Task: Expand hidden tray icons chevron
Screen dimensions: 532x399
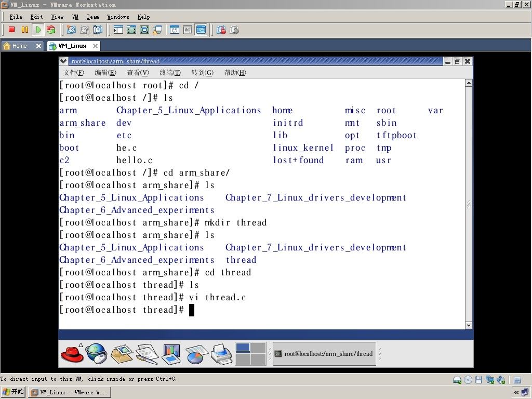Action: (516, 393)
